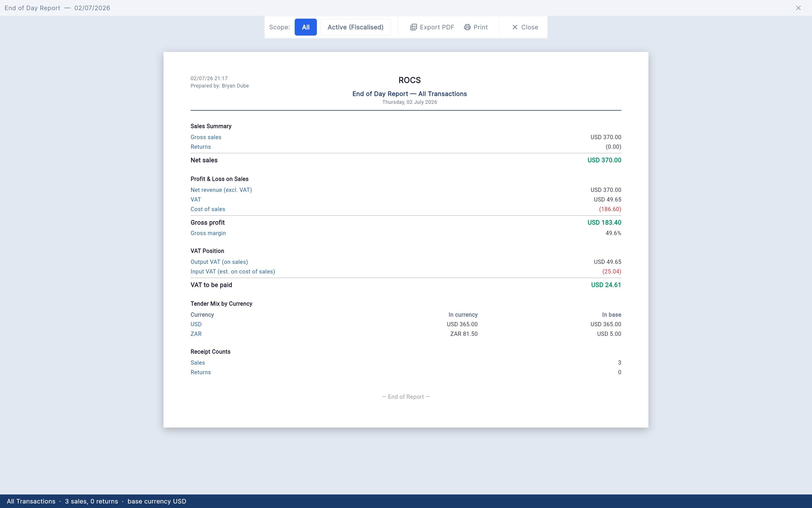Click the ZAR 81.50 amount
Viewport: 812px width, 508px height.
464,334
